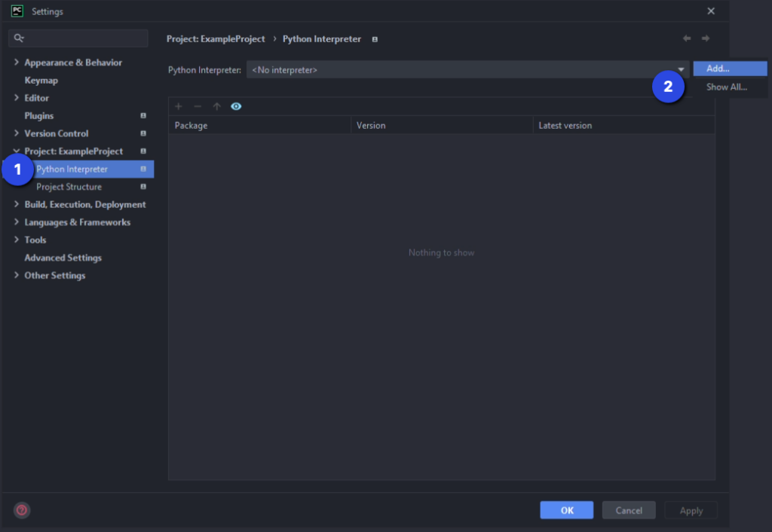
Task: Click the Latest version column header
Action: (623, 126)
